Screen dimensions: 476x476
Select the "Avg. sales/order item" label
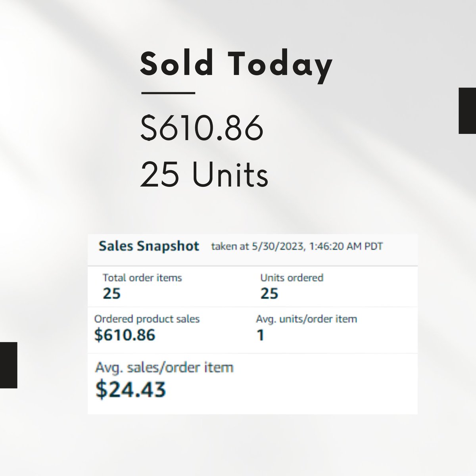point(164,368)
